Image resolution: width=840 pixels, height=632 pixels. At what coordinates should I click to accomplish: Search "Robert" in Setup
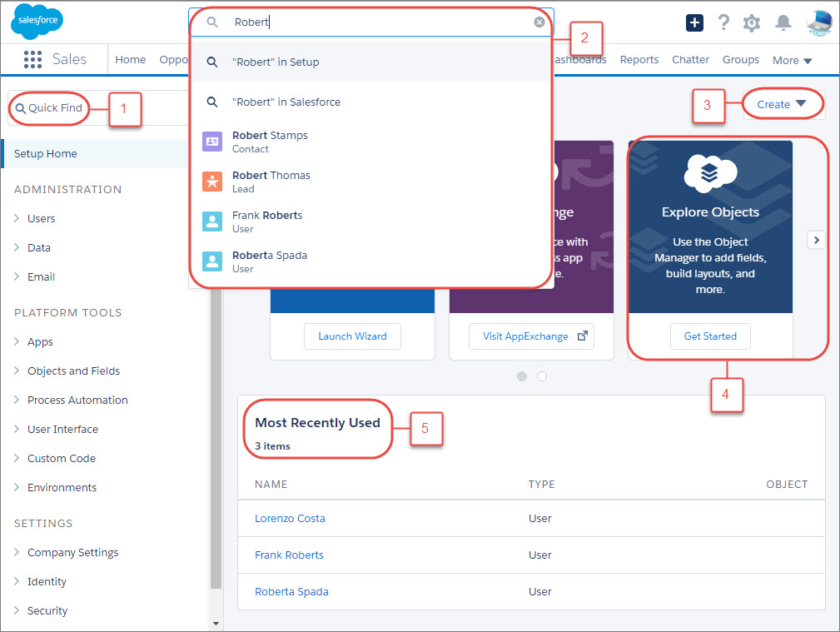pos(370,62)
